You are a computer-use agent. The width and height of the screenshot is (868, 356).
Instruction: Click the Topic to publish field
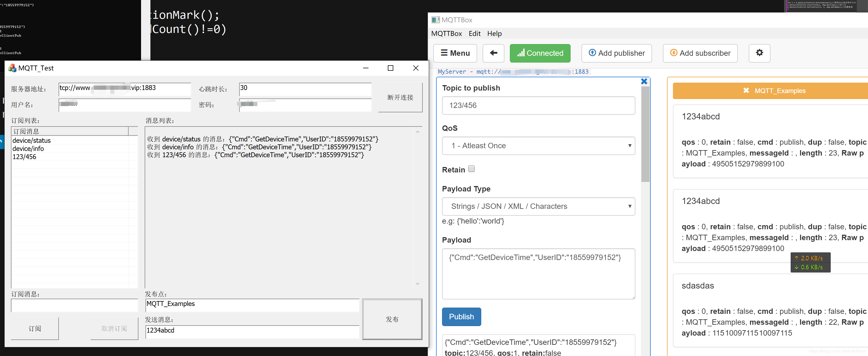(538, 105)
